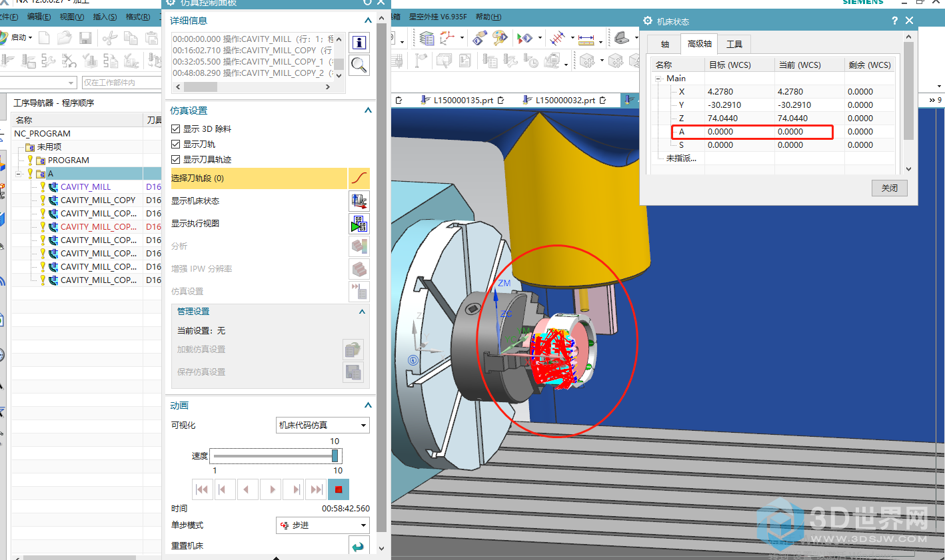945x560 pixels.
Task: Select the CAVITY_MILL operation row
Action: click(85, 187)
